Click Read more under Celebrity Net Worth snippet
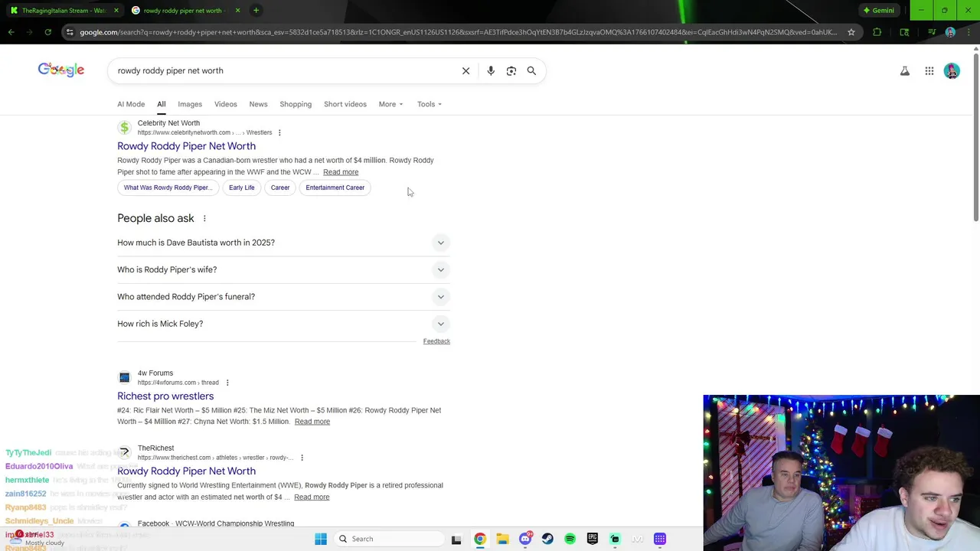980x551 pixels. click(x=341, y=172)
